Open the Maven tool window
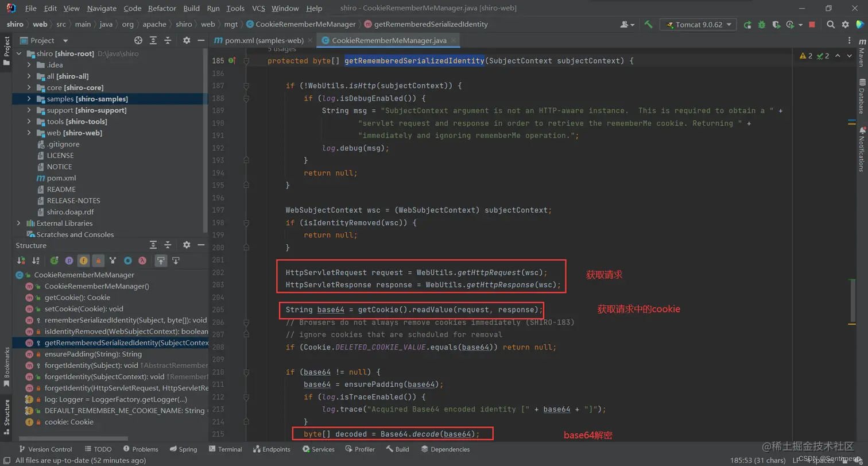This screenshot has height=466, width=868. coord(861,53)
